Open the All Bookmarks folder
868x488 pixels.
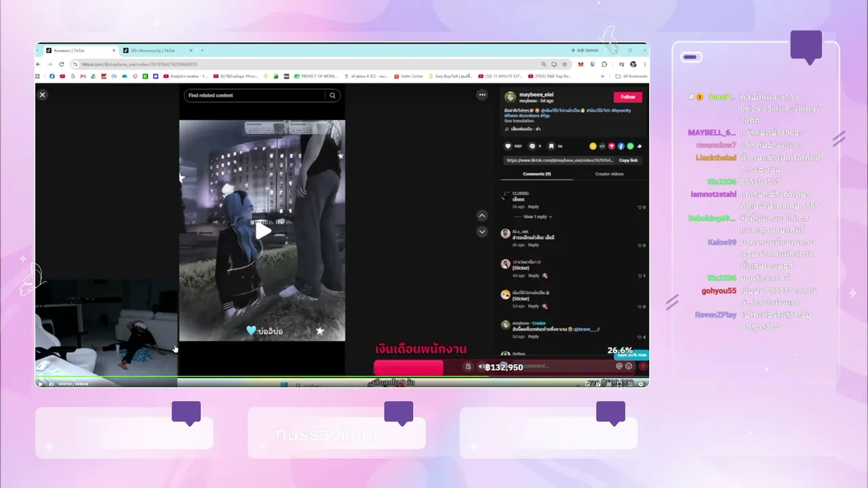631,76
